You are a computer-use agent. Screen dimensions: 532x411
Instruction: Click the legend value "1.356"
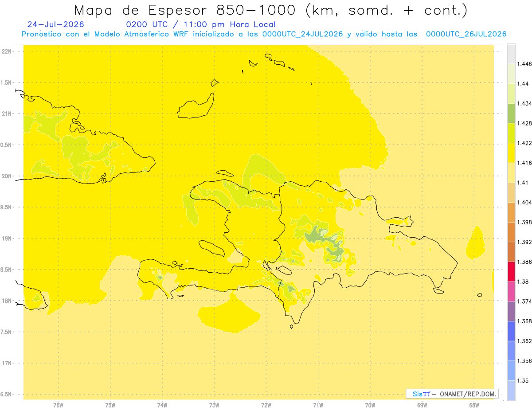click(525, 361)
